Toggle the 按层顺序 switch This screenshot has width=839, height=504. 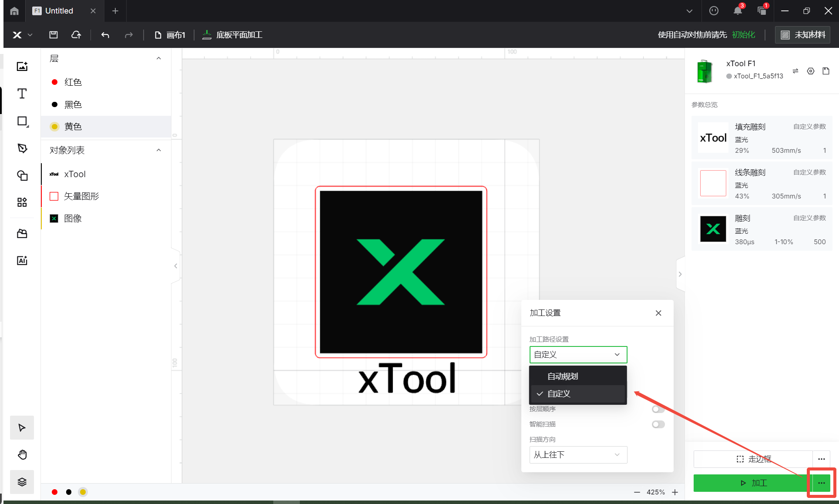point(658,409)
